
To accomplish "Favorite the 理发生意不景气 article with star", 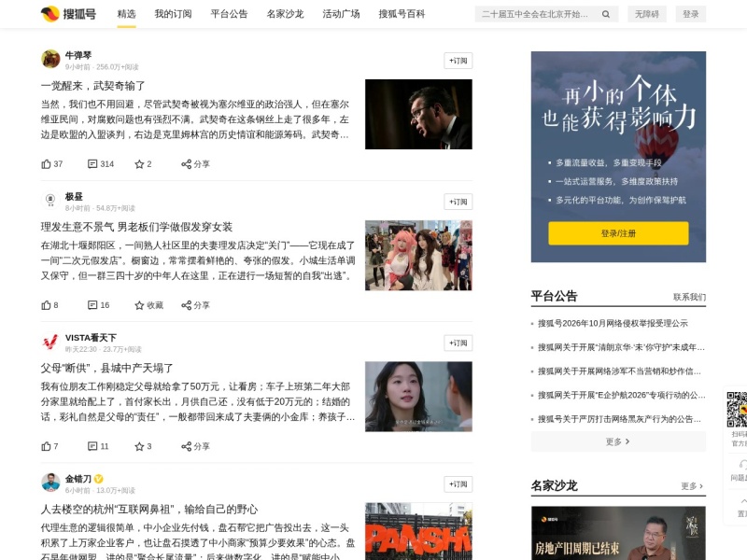I will (148, 305).
